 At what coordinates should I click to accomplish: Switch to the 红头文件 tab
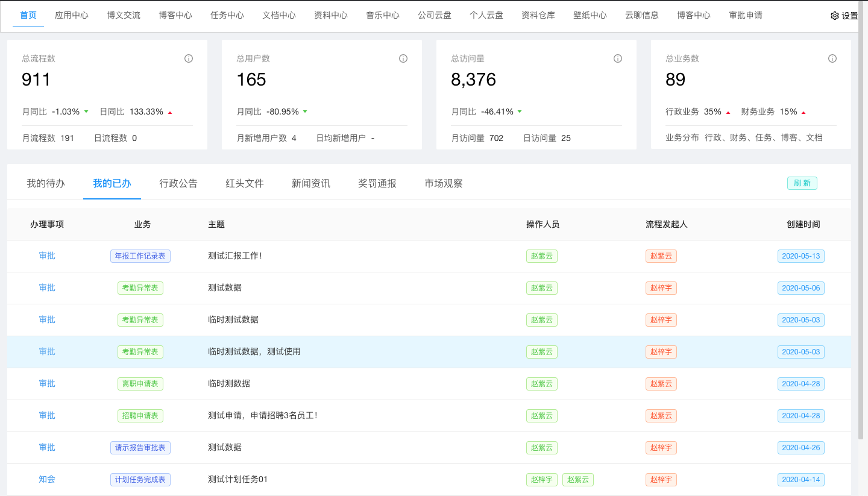point(245,183)
